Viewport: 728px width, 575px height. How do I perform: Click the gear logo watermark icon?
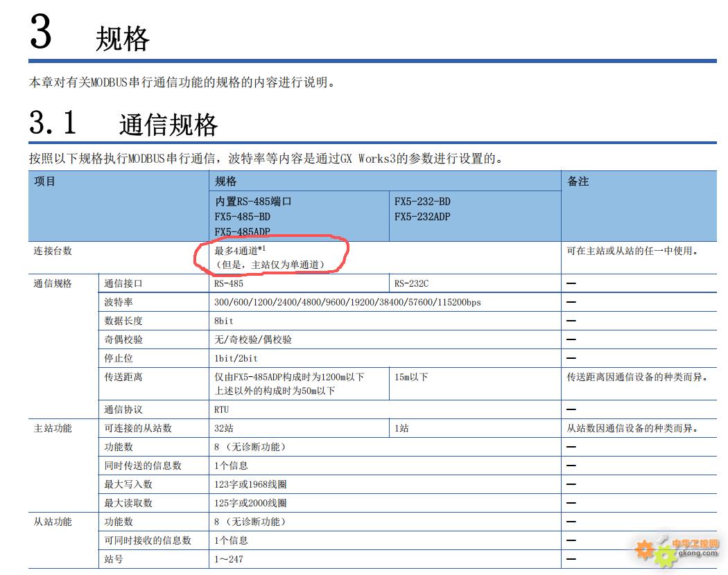pos(655,551)
